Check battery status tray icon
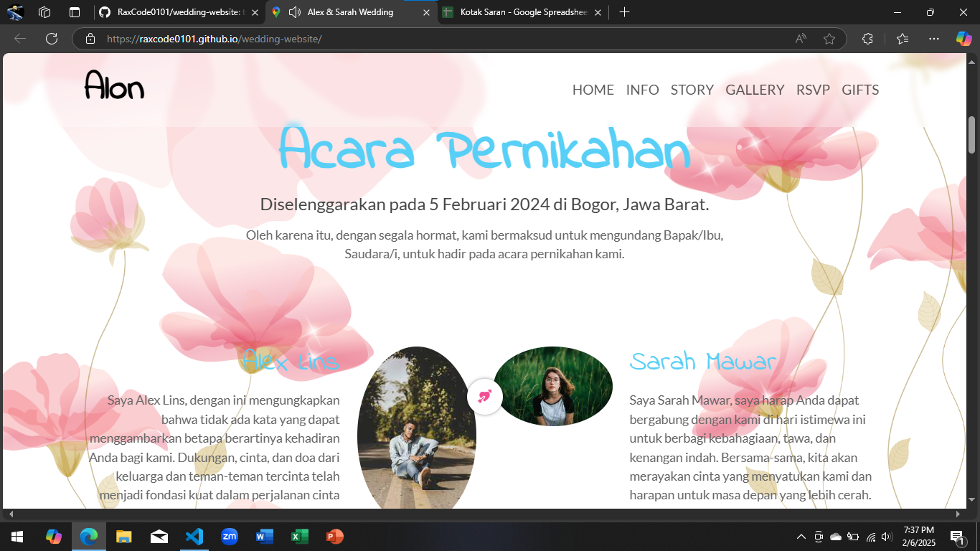980x551 pixels. click(853, 537)
